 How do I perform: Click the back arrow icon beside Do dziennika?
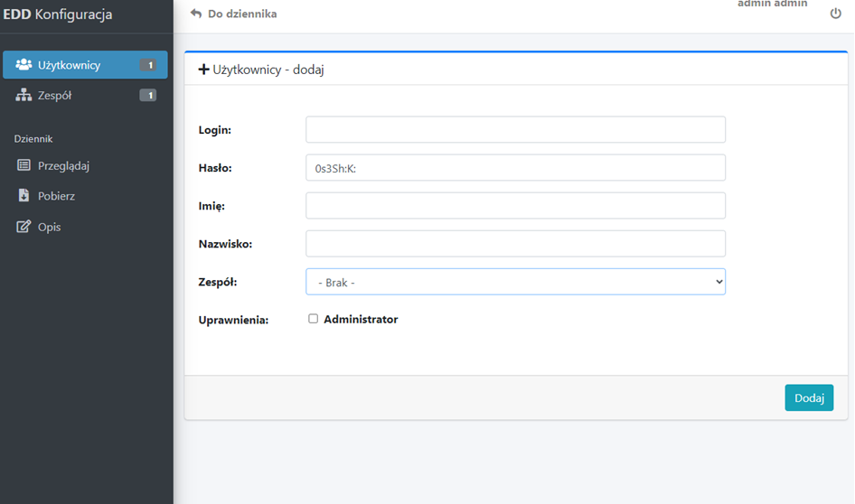coord(196,14)
